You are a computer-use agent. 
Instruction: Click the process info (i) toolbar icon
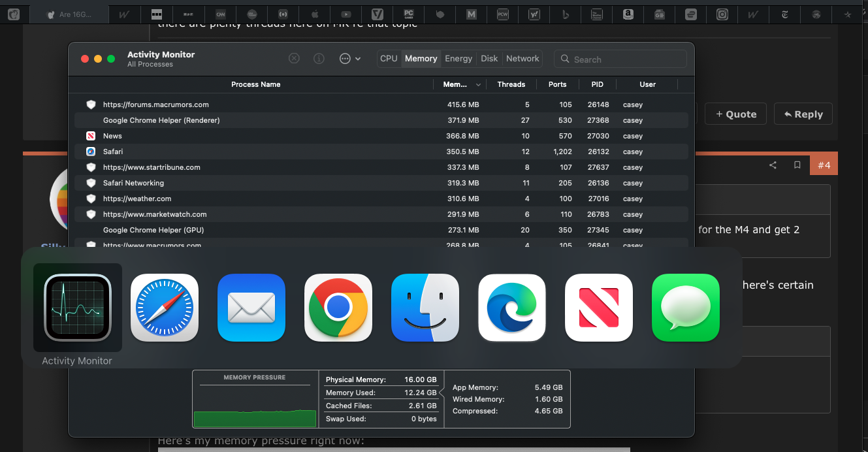[x=319, y=58]
